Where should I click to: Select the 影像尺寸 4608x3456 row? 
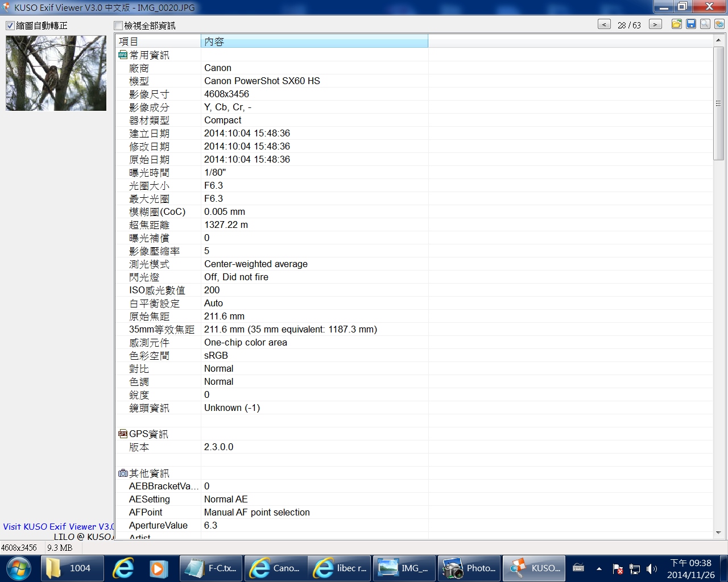tap(414, 94)
